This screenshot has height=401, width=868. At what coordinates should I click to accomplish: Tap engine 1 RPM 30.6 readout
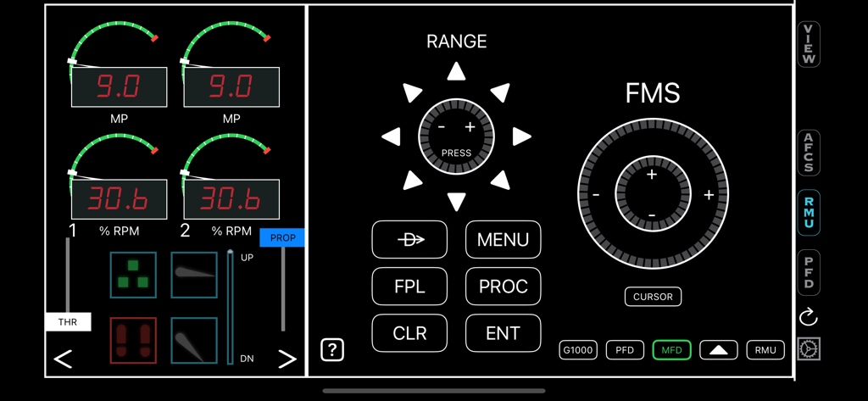click(x=119, y=199)
